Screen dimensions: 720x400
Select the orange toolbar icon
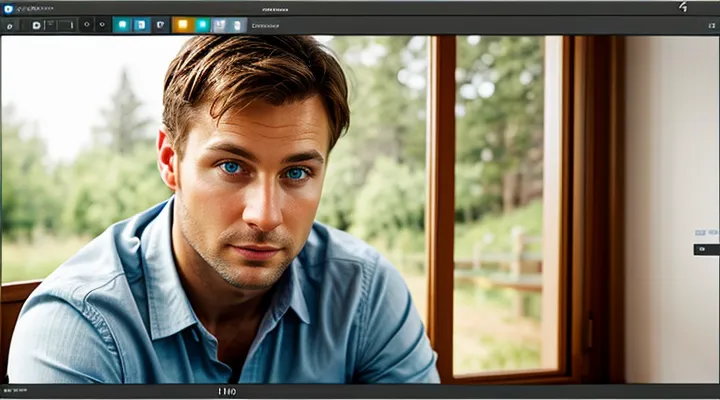pos(183,25)
